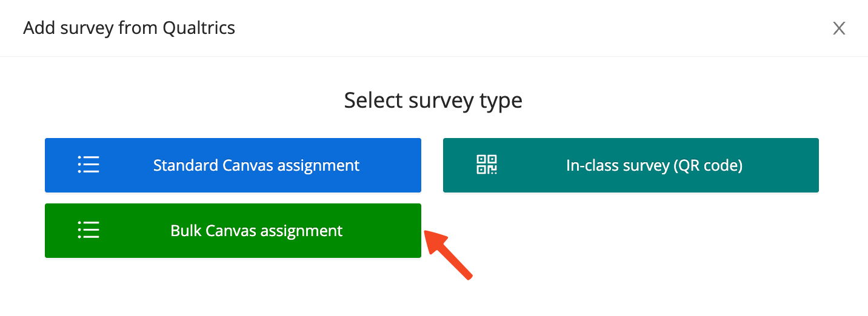This screenshot has width=868, height=316.
Task: Click the list icon on Bulk Canvas assignment
Action: pyautogui.click(x=88, y=231)
